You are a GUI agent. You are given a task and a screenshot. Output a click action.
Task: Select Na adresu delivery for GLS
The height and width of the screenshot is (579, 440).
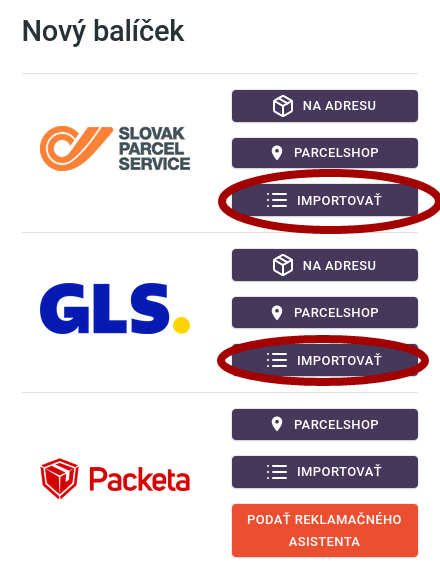pos(325,265)
